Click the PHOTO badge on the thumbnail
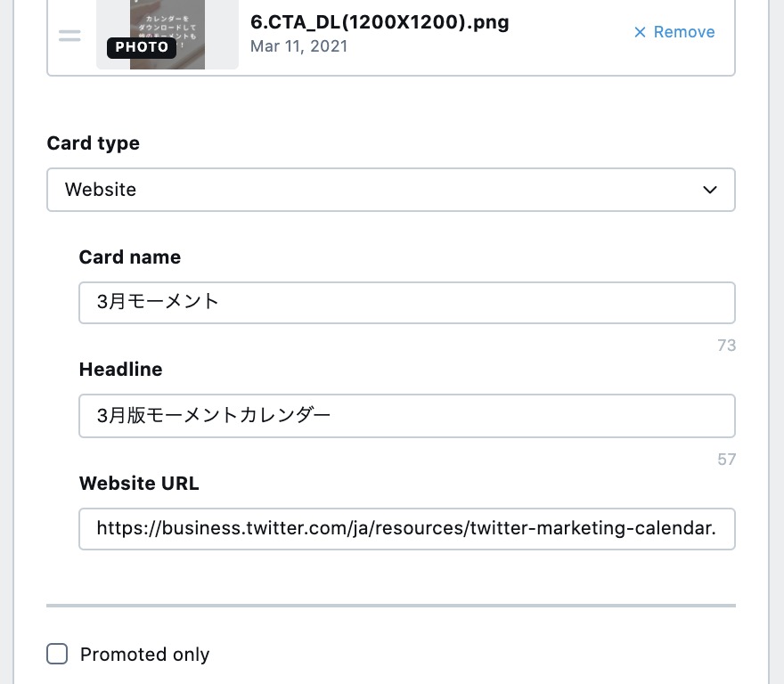This screenshot has width=784, height=684. [142, 47]
